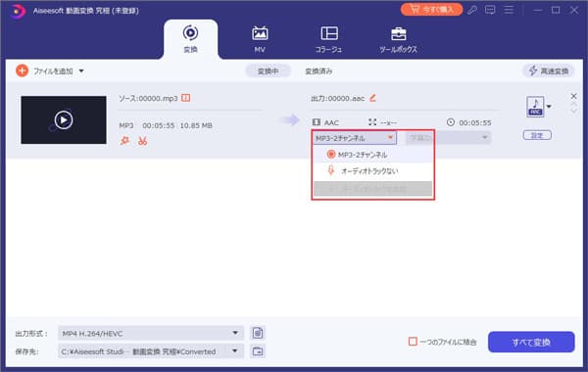
Task: Show the 変換済み list
Action: pyautogui.click(x=318, y=70)
